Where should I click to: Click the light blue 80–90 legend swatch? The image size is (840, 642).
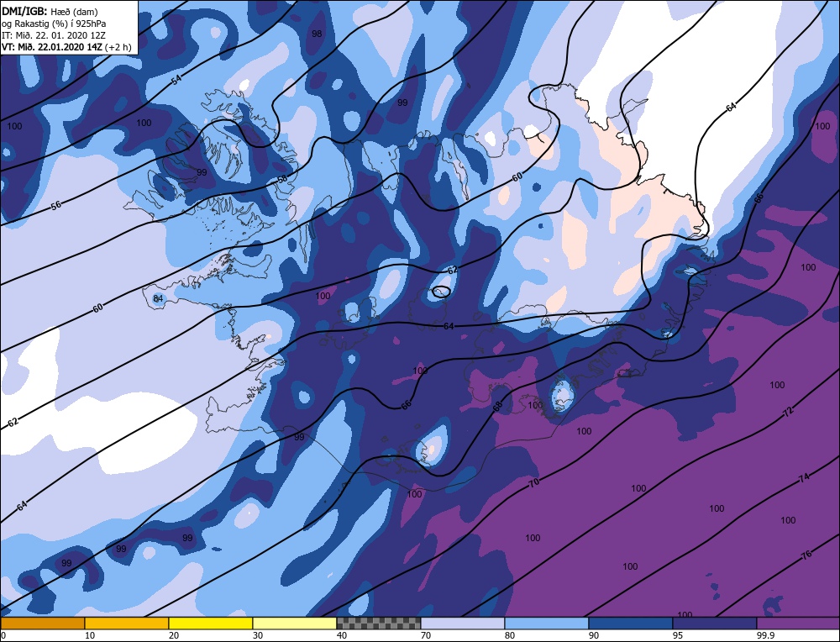tap(547, 624)
